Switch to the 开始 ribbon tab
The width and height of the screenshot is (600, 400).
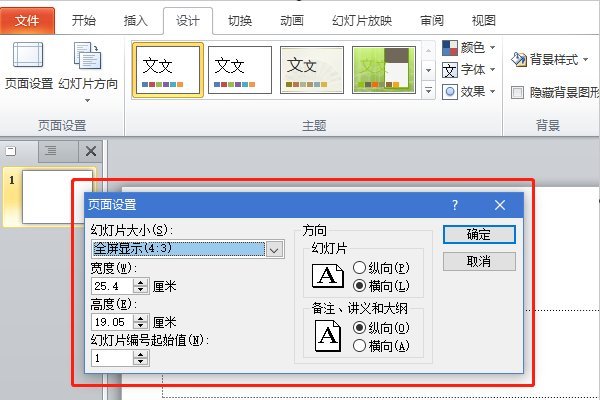83,20
